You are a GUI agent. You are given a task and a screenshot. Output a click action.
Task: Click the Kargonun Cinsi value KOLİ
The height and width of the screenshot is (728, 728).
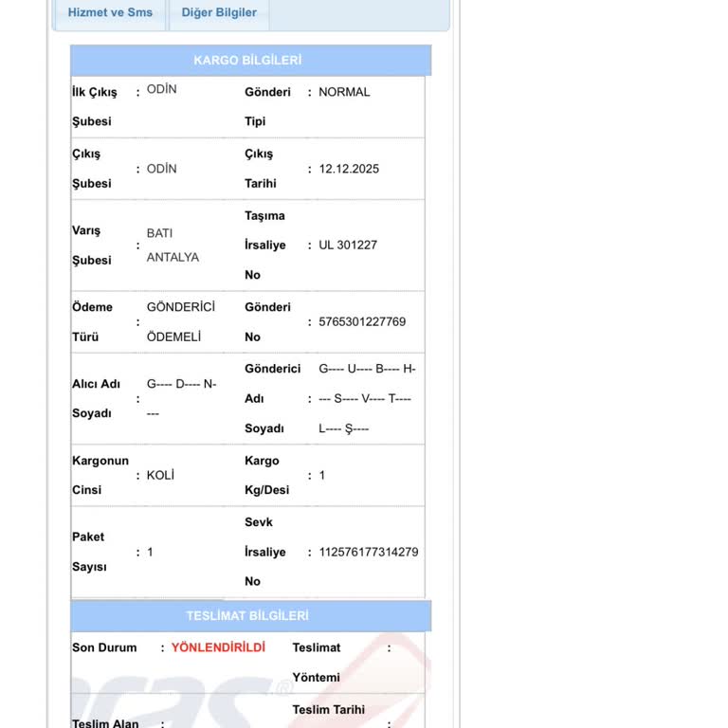[x=160, y=475]
